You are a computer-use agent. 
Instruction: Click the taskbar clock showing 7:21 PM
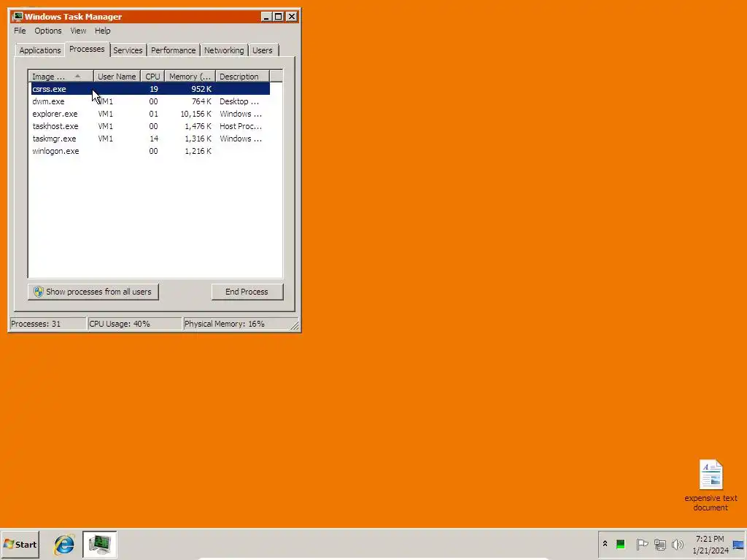point(710,545)
